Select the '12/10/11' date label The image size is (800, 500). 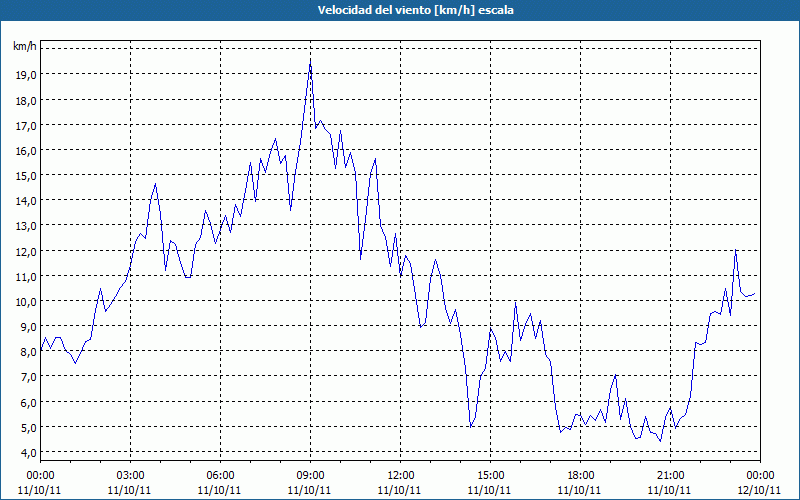(x=760, y=490)
